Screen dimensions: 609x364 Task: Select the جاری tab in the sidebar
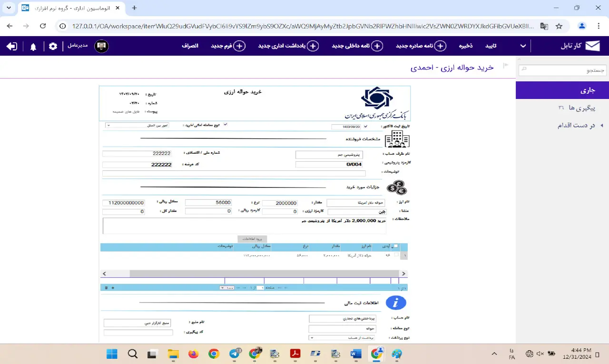[x=562, y=90]
